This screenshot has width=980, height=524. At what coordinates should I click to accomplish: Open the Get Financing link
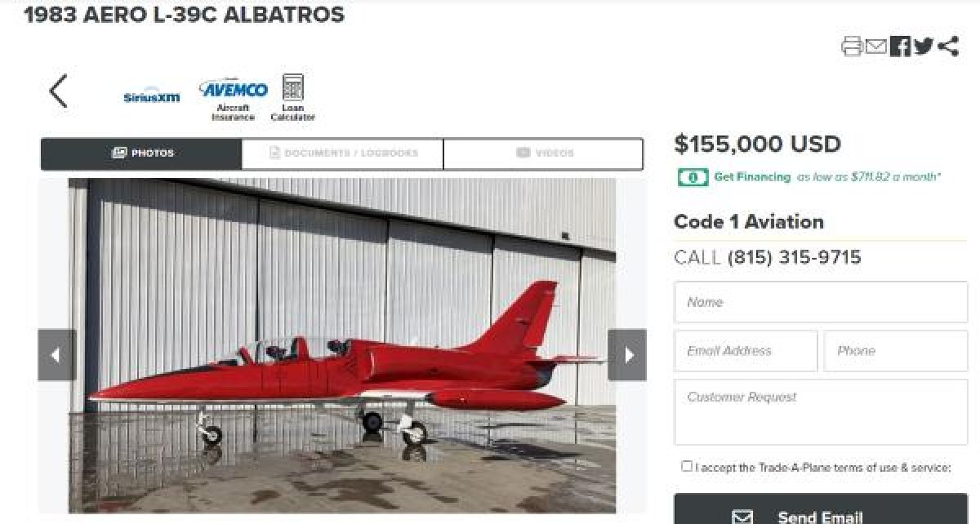click(x=752, y=176)
